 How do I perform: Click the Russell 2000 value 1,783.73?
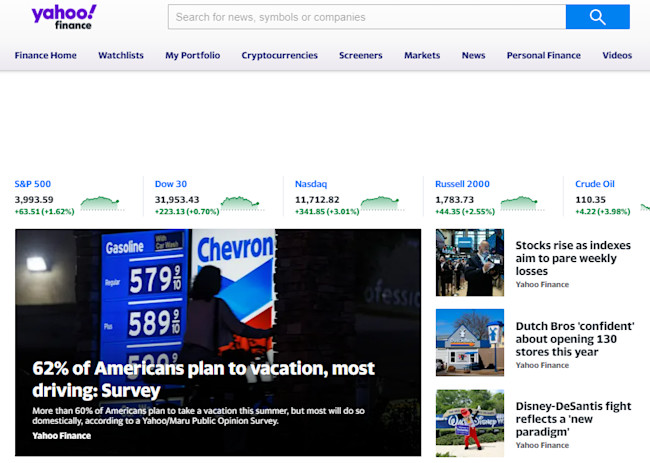[x=454, y=199]
